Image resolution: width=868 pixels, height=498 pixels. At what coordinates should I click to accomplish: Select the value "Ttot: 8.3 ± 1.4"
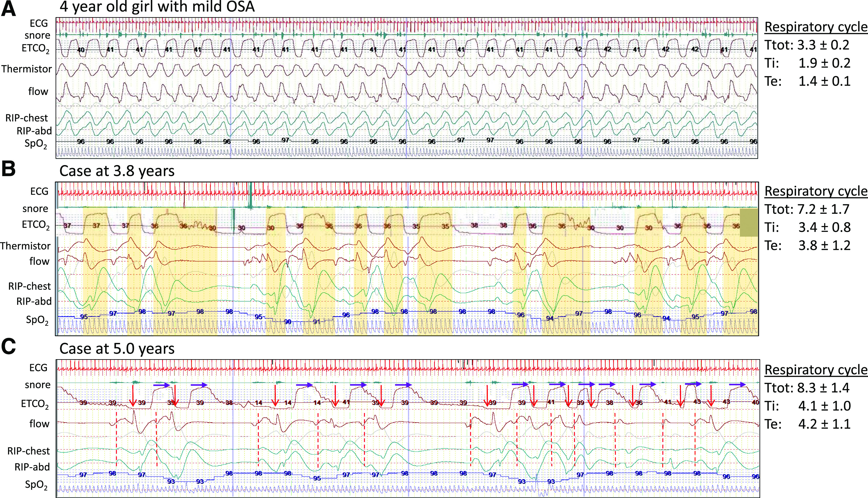coord(807,388)
